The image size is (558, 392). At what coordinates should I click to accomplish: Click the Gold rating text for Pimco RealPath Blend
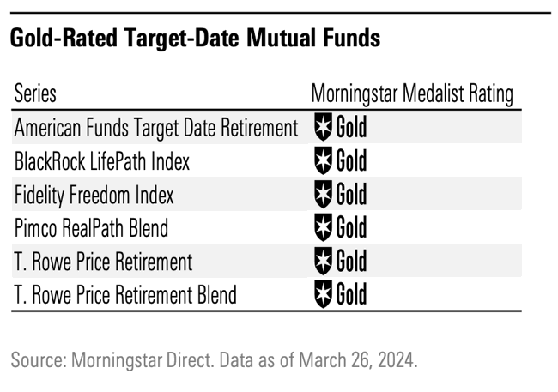(x=351, y=227)
